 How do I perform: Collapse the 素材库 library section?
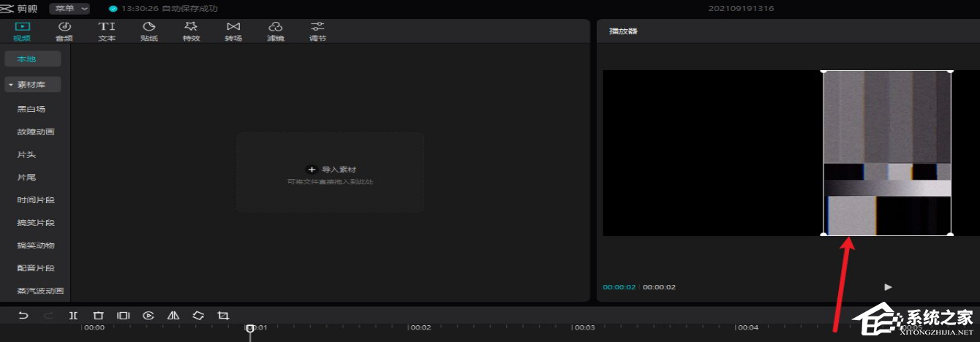pos(33,85)
